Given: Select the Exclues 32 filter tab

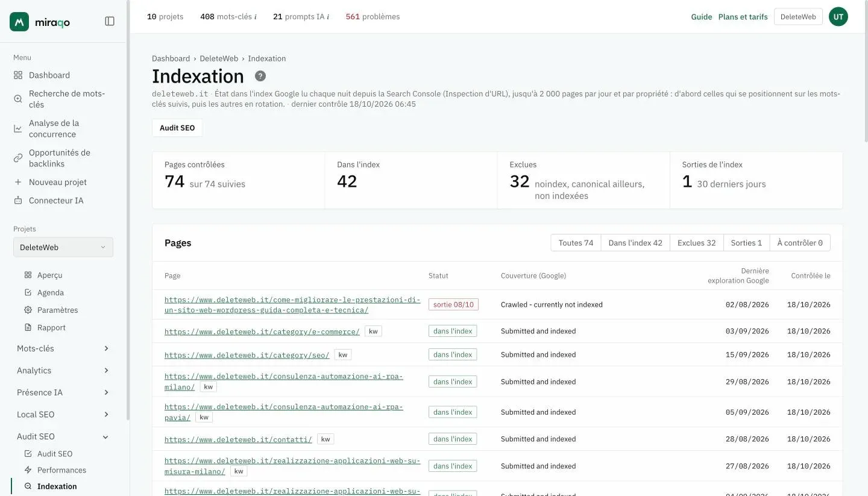Looking at the screenshot, I should (x=697, y=243).
